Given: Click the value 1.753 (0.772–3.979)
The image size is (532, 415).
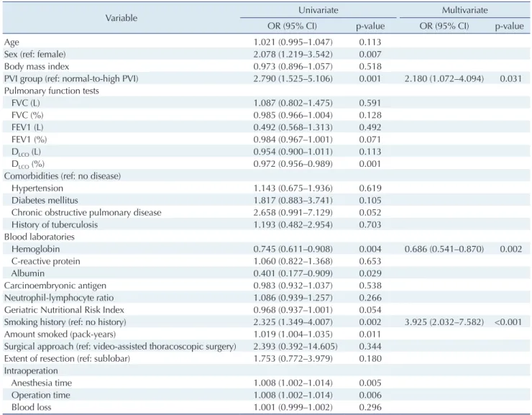Looking at the screenshot, I should click(x=293, y=359).
